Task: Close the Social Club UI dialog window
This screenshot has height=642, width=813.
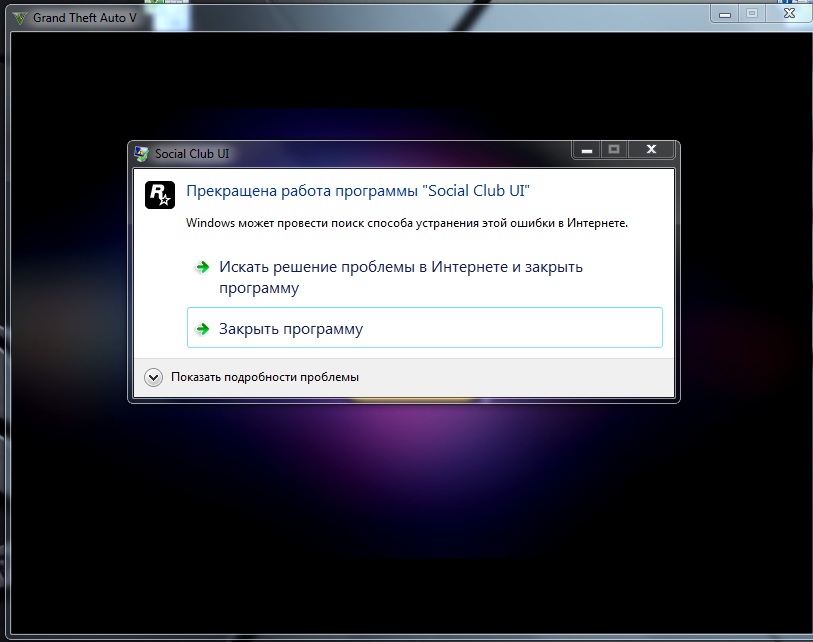Action: (x=651, y=150)
